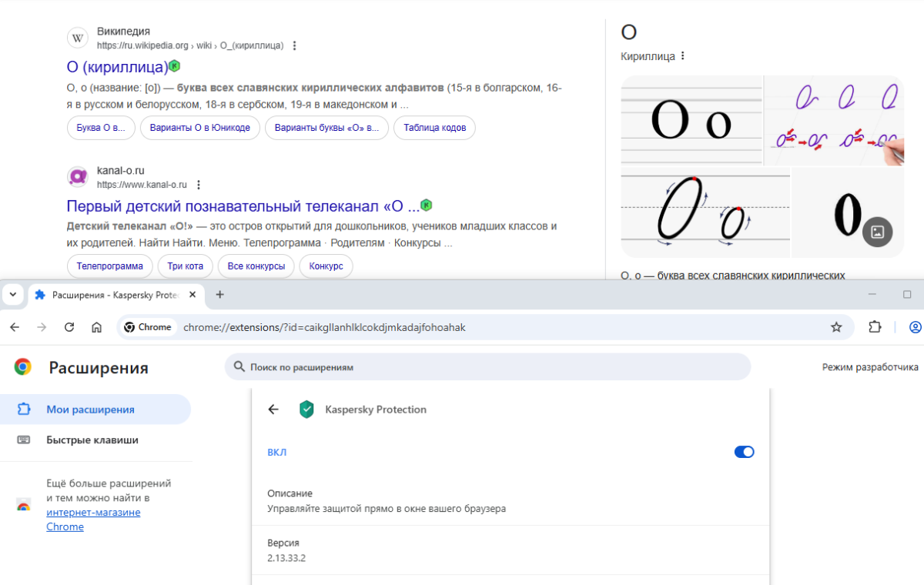Click the «Телепрограмма» chip
924x585 pixels.
point(109,266)
